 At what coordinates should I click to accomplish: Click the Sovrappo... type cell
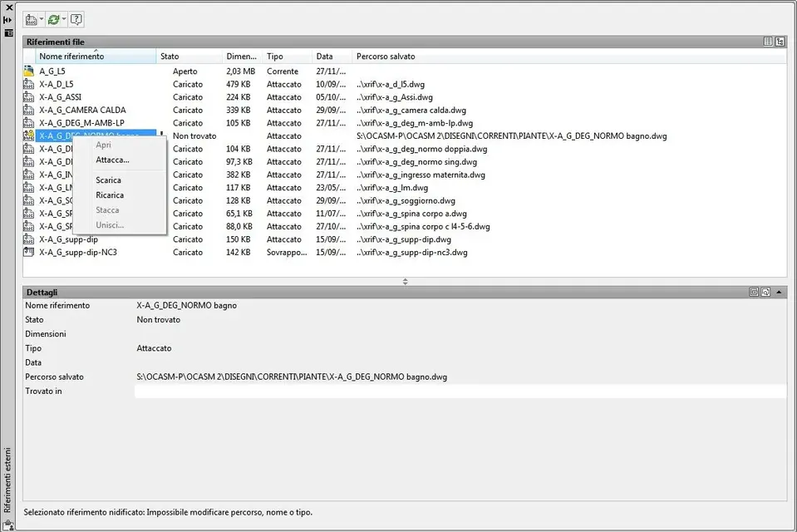pos(287,252)
